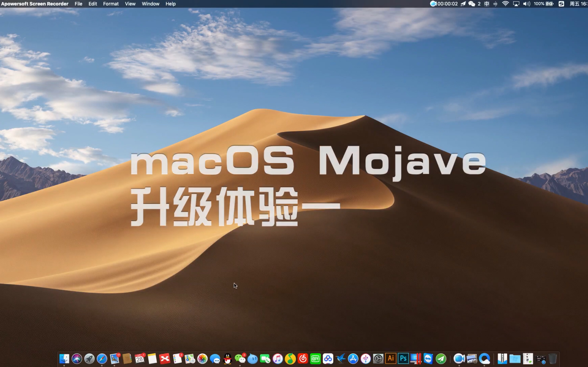
Task: Open Finder from the Dock
Action: (64, 359)
